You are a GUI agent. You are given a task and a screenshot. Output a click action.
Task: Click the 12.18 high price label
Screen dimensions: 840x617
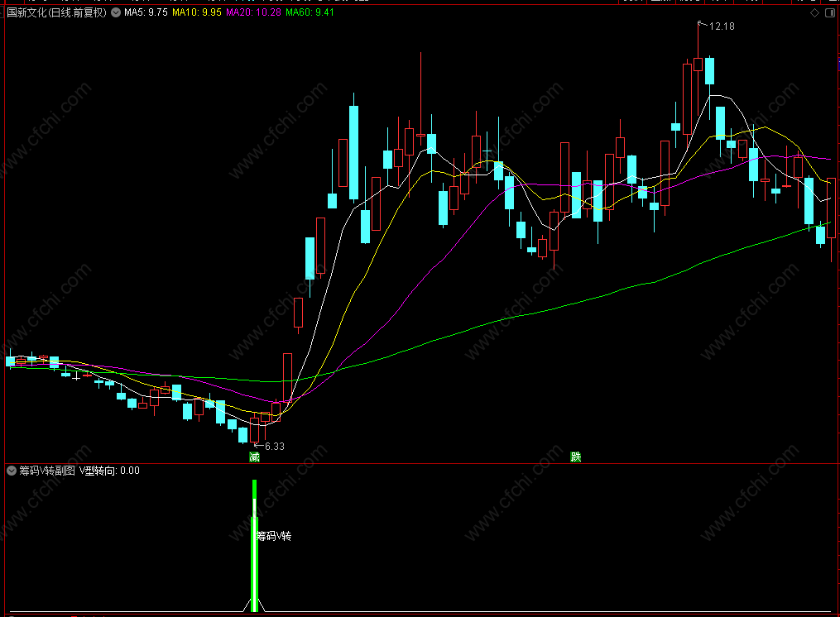point(722,26)
